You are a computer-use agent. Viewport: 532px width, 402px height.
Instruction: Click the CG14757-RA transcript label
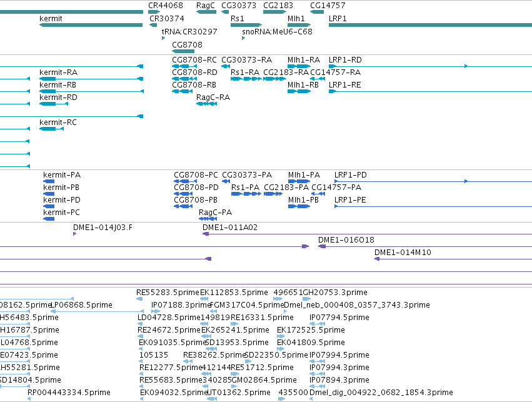336,73
